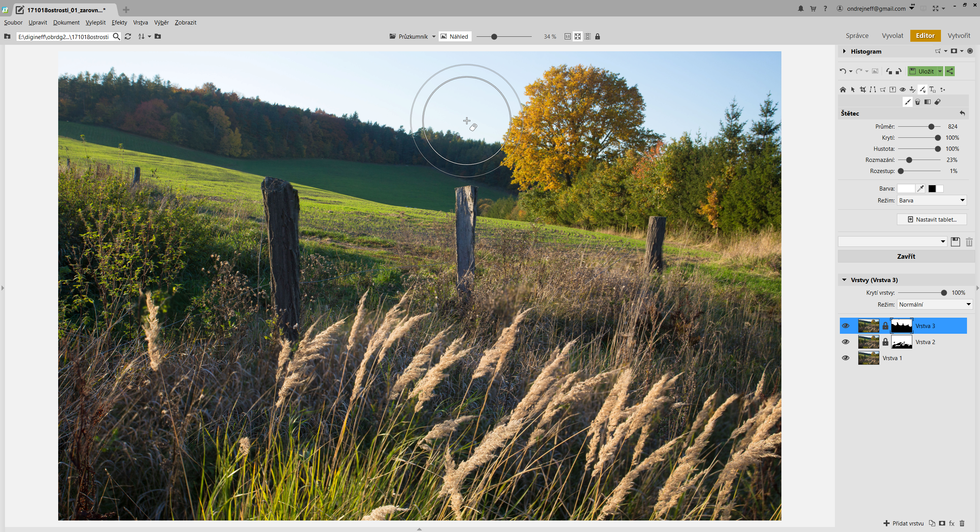
Task: Open the layer Režim Normální dropdown
Action: 935,304
